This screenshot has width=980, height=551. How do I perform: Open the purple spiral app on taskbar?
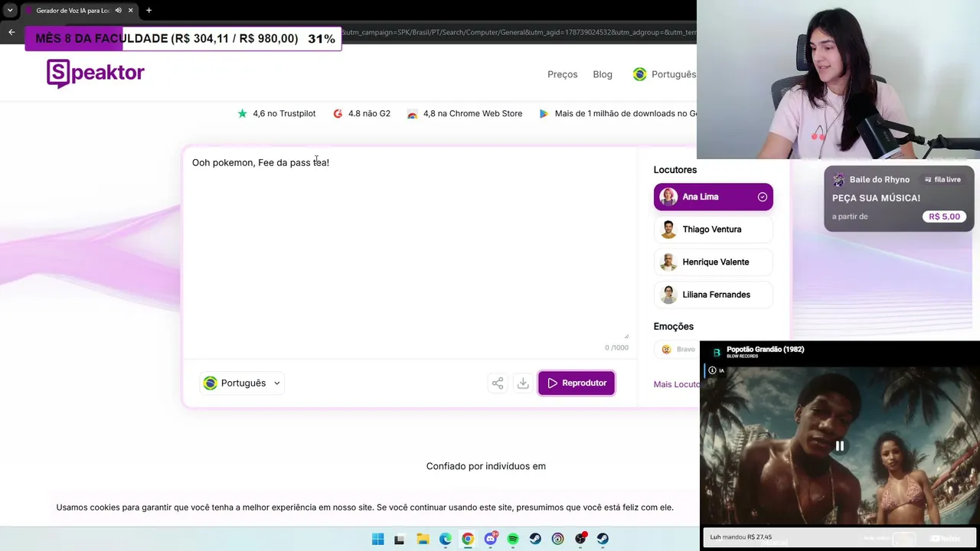click(557, 539)
